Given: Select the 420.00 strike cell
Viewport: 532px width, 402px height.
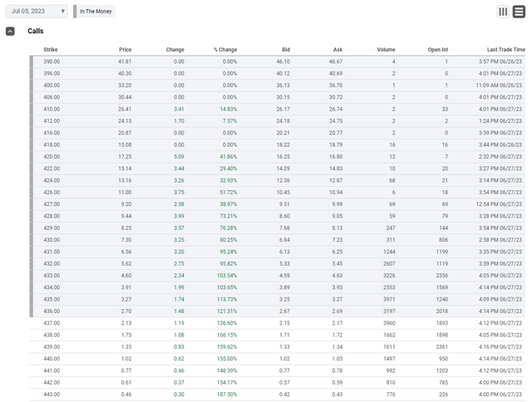Looking at the screenshot, I should [x=52, y=157].
